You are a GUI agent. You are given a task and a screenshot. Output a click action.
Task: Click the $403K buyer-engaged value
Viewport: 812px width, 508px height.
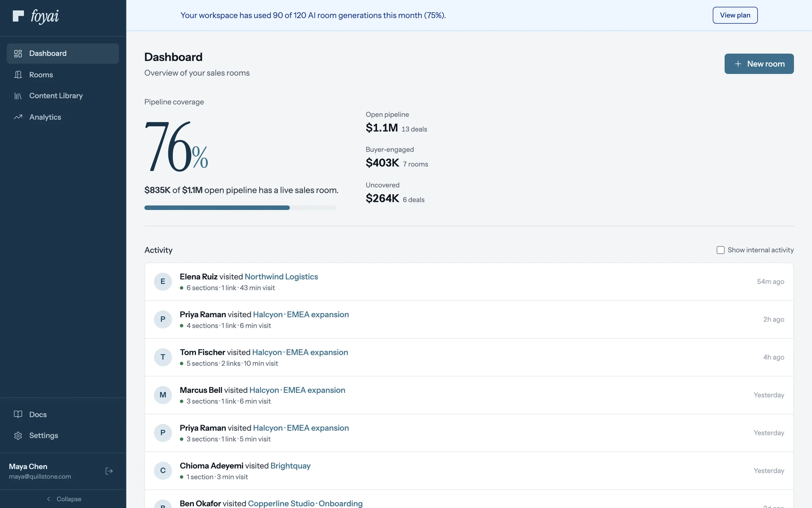382,163
